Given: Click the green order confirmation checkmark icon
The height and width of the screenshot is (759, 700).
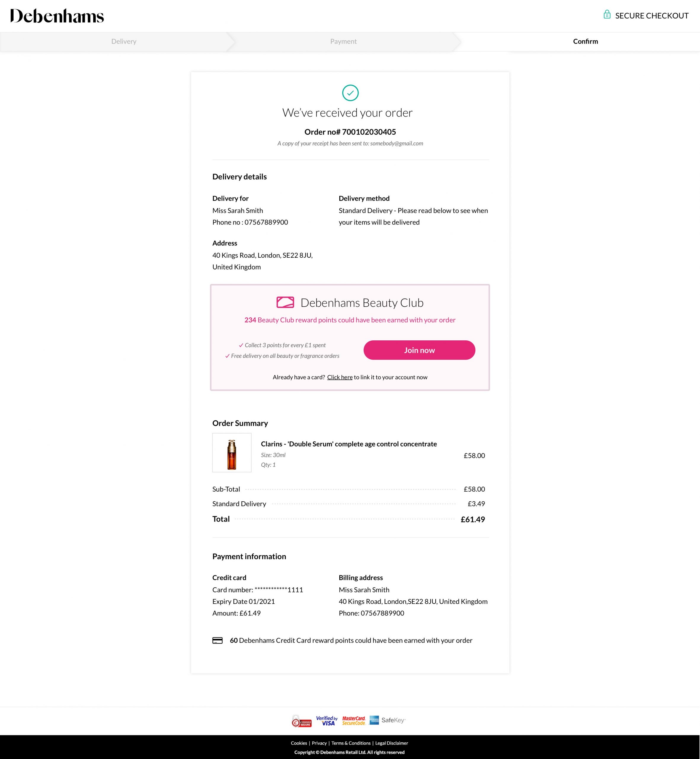Looking at the screenshot, I should [x=350, y=93].
